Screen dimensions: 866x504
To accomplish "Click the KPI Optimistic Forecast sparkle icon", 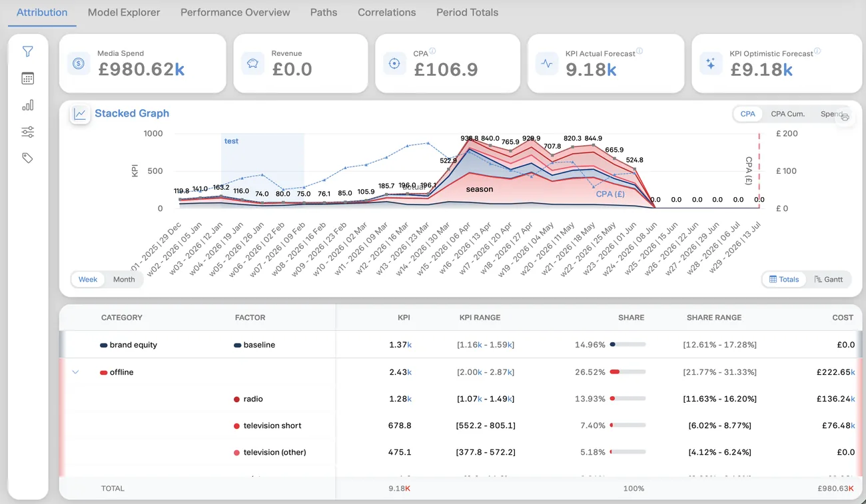I will tap(711, 64).
